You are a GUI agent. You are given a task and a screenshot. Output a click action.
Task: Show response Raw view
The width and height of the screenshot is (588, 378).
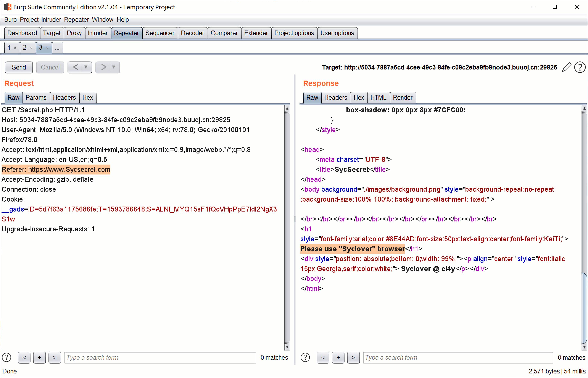[x=312, y=97]
